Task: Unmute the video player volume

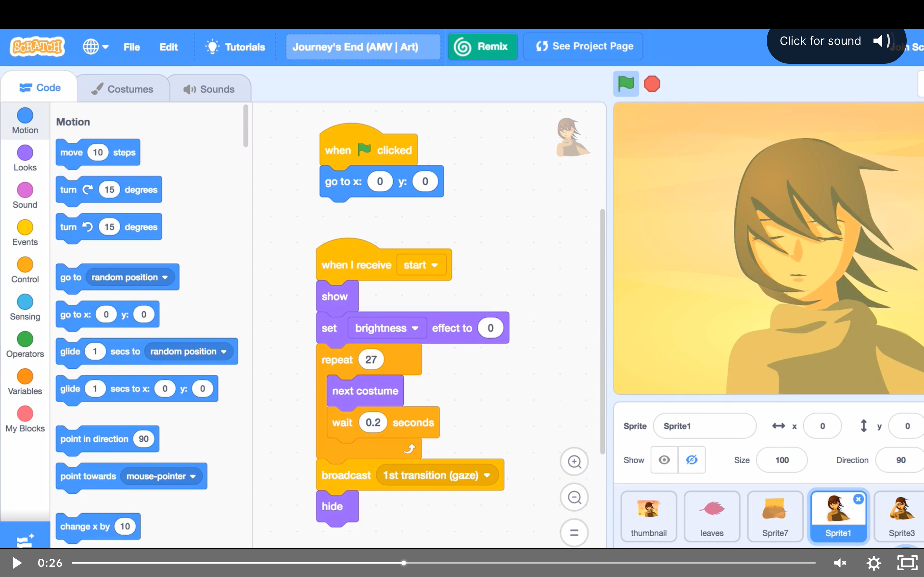Action: (840, 563)
